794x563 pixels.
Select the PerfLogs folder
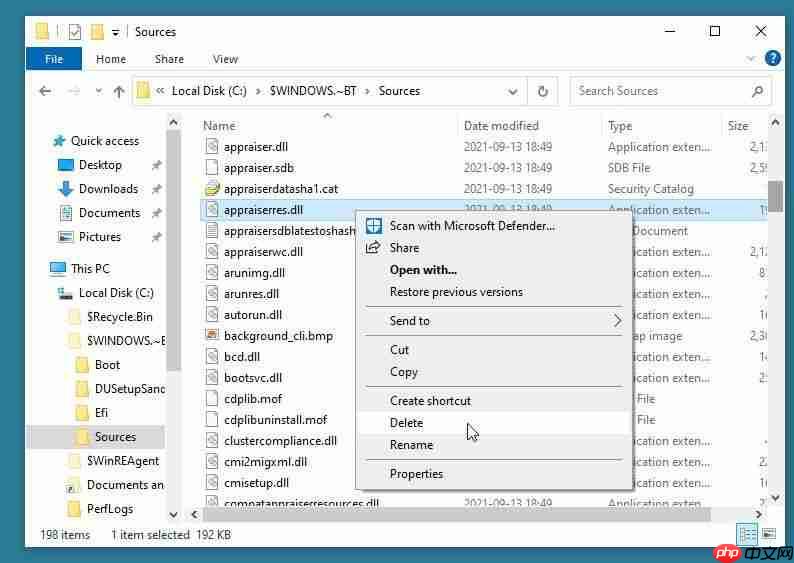pos(109,508)
